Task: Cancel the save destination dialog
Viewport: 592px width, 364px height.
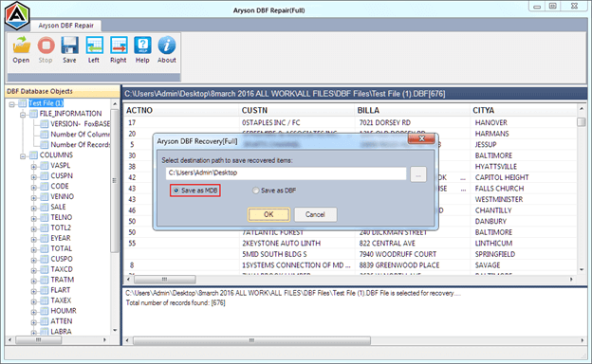Action: click(x=315, y=214)
